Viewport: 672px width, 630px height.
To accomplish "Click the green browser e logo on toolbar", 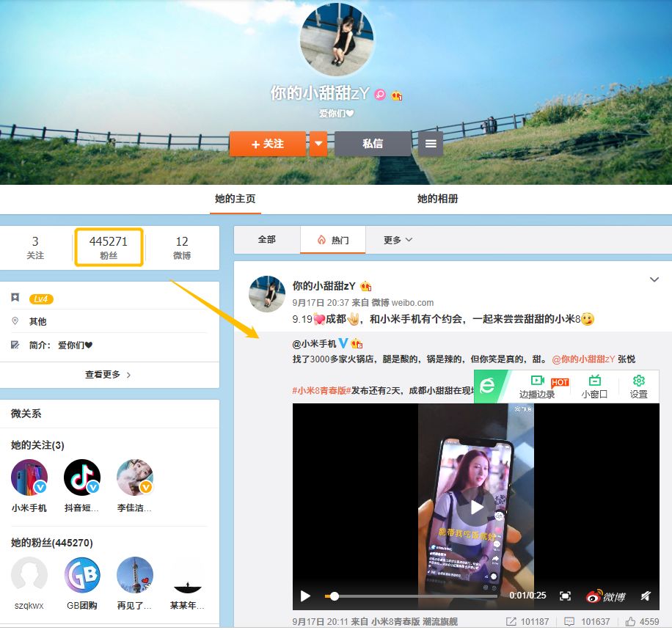I will click(487, 385).
